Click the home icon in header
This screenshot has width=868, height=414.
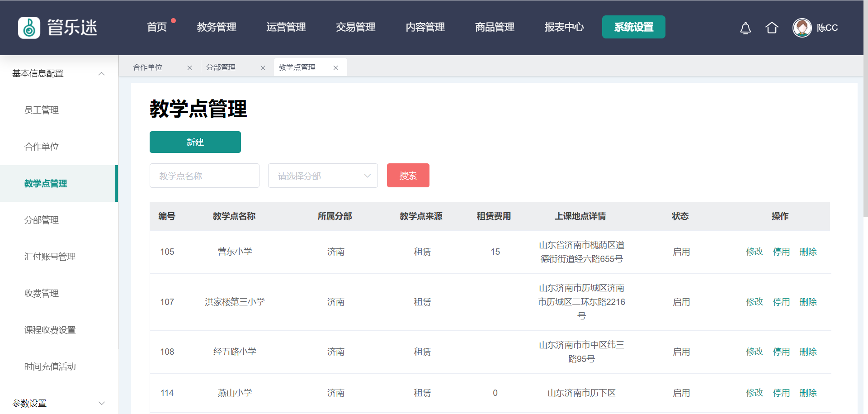pos(772,28)
